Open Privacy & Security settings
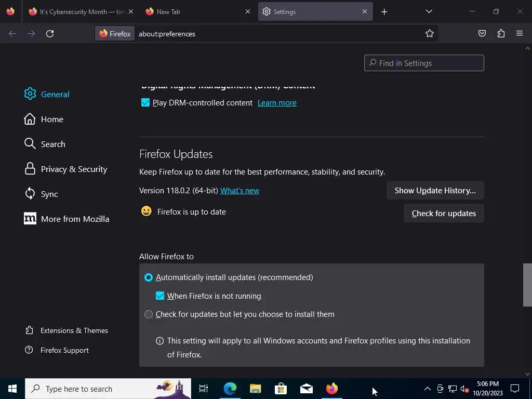532x399 pixels. coord(65,169)
